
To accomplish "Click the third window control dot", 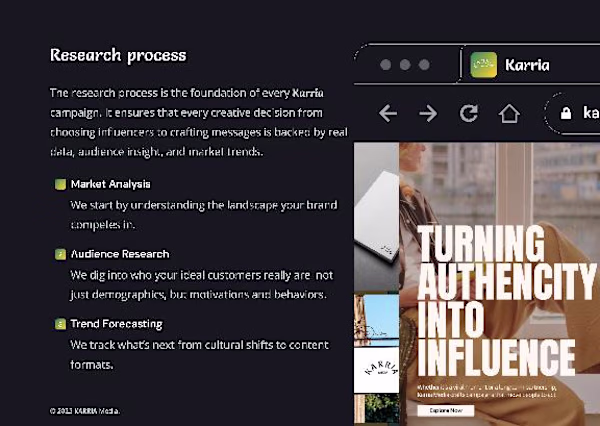I will click(424, 65).
